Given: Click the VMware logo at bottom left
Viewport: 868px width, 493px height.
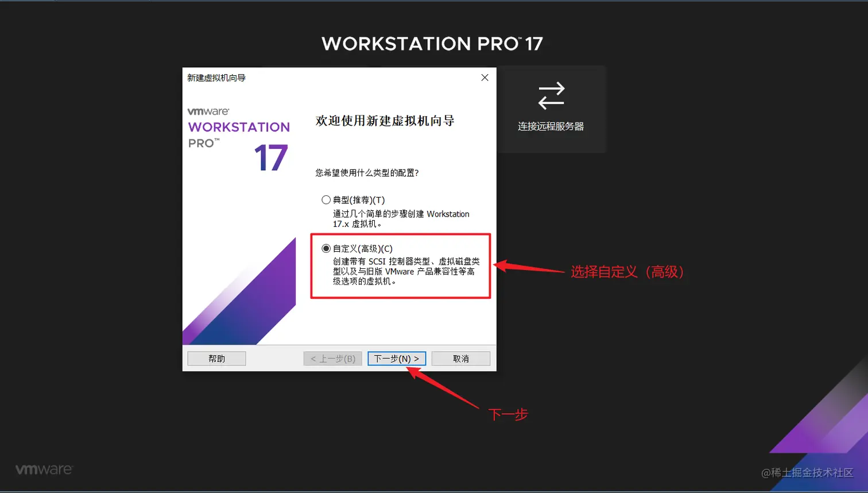Looking at the screenshot, I should coord(43,468).
